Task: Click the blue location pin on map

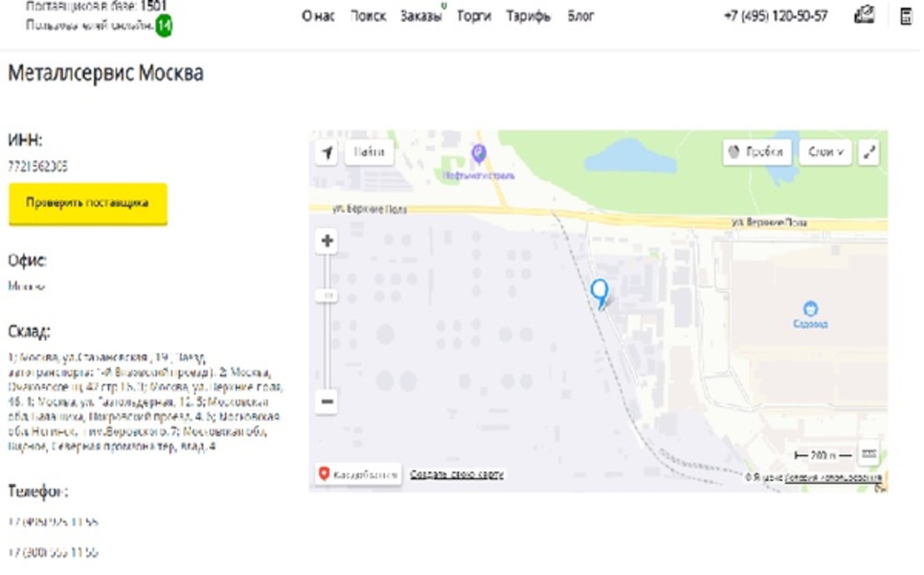Action: [599, 292]
